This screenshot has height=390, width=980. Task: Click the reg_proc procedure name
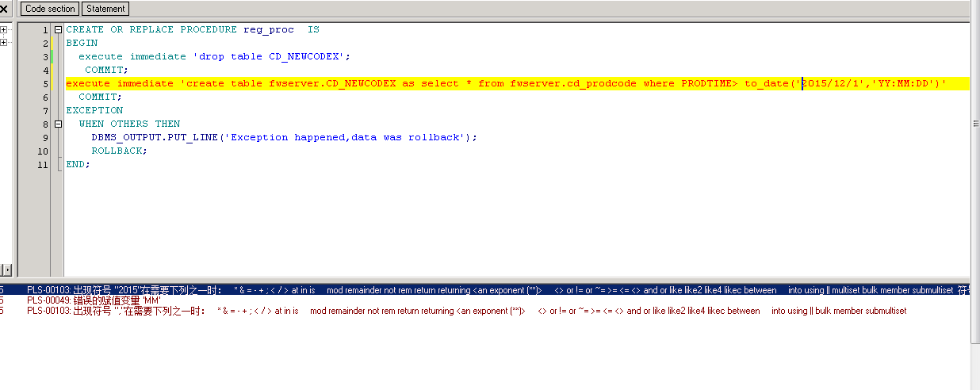pyautogui.click(x=269, y=30)
